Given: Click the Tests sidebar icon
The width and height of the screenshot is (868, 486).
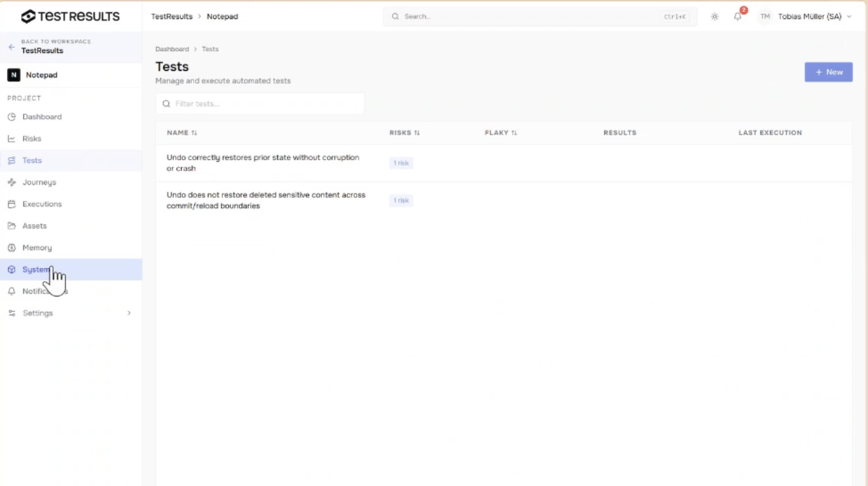Looking at the screenshot, I should [11, 161].
